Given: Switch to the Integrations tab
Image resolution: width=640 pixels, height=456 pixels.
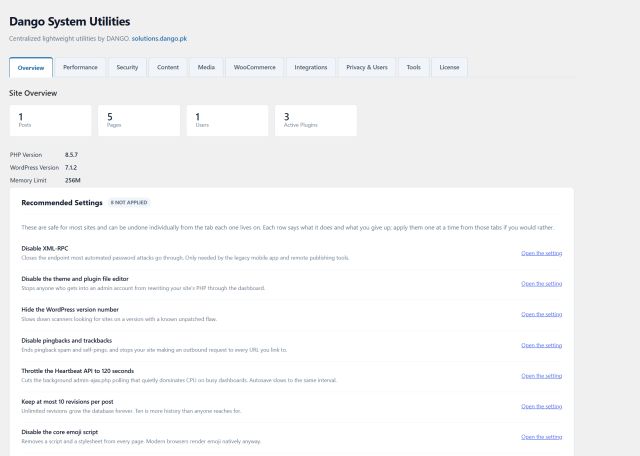Looking at the screenshot, I should [311, 67].
